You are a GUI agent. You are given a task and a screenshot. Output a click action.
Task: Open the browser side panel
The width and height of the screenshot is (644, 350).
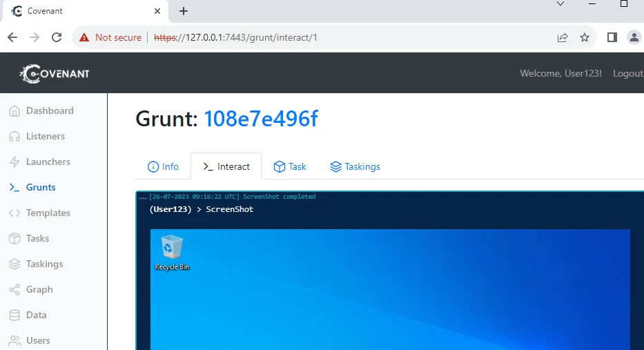pyautogui.click(x=612, y=37)
